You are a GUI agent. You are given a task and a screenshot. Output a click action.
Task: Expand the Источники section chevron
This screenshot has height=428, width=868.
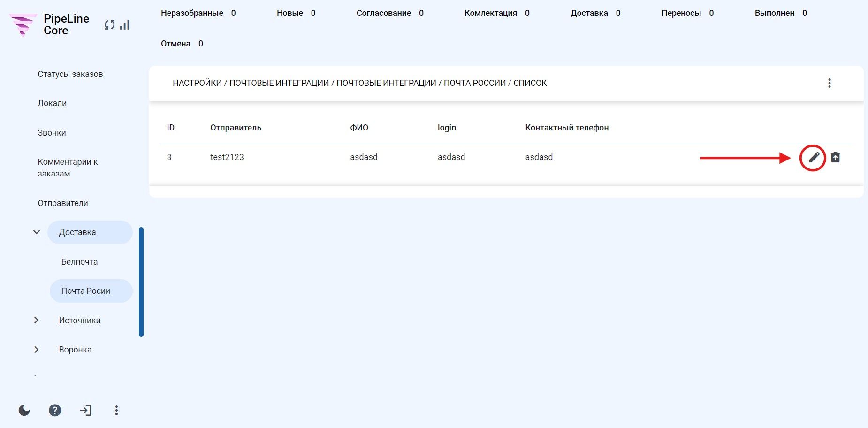pos(37,320)
